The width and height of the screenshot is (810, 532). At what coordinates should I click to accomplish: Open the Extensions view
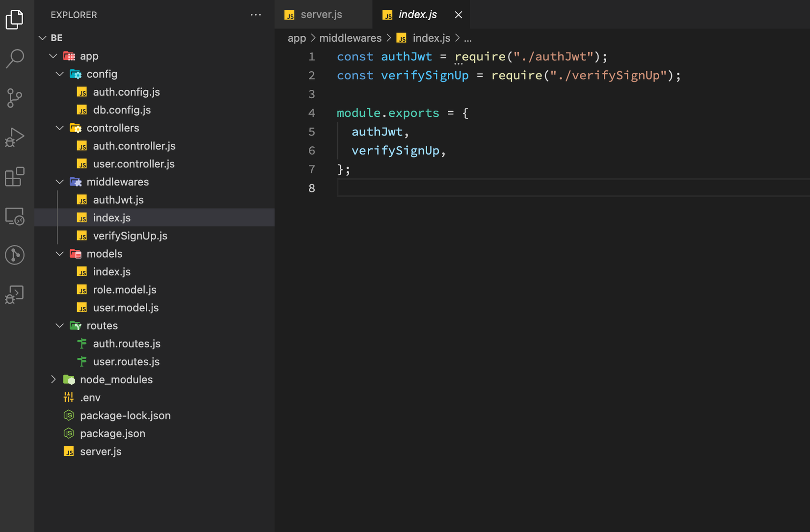point(15,176)
